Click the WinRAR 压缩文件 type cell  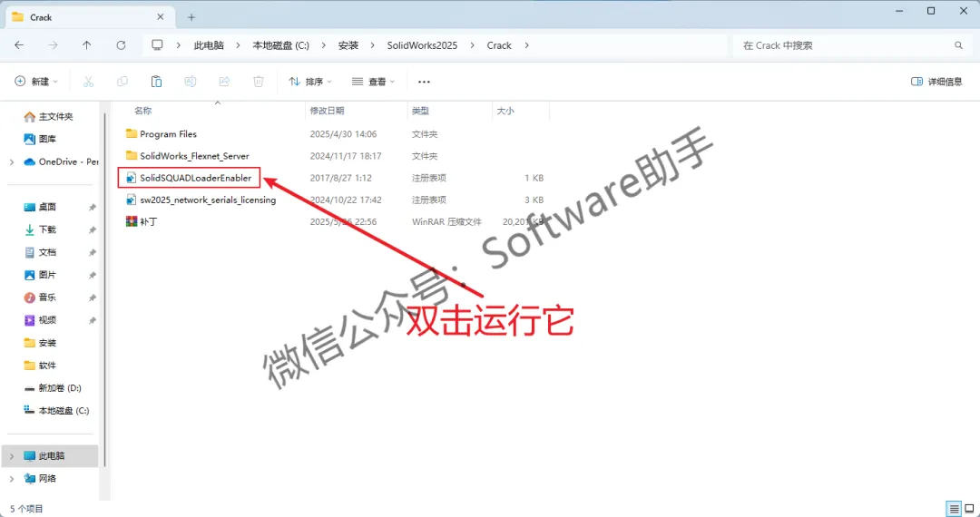pos(446,221)
